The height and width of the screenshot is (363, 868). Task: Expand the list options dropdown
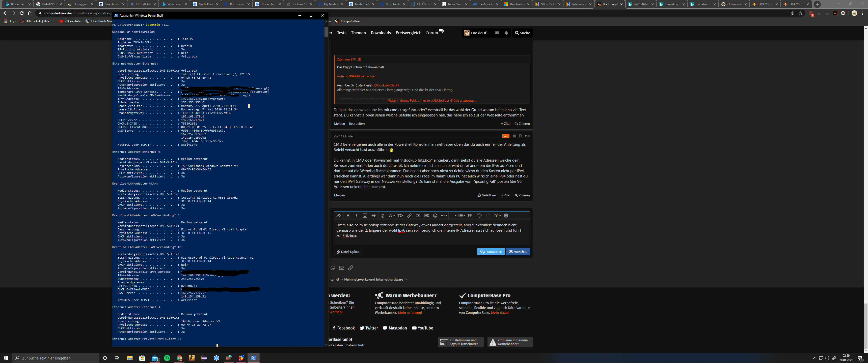[462, 216]
